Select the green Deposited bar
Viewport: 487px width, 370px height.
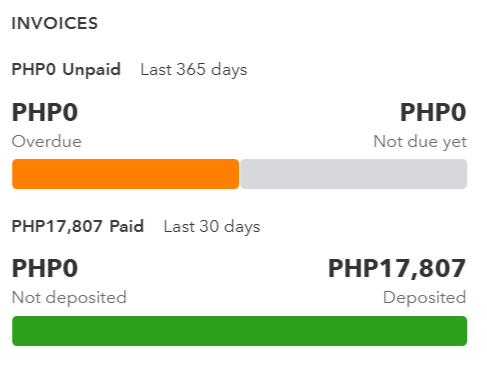[x=240, y=331]
